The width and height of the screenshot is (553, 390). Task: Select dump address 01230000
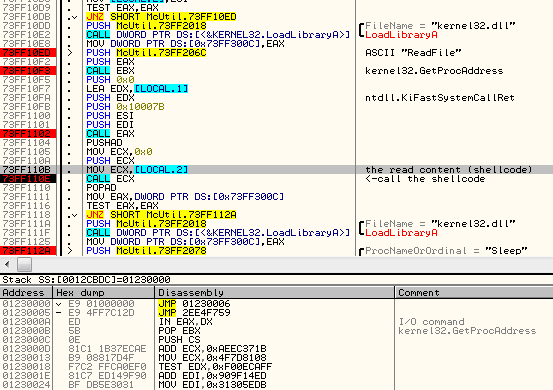point(26,304)
